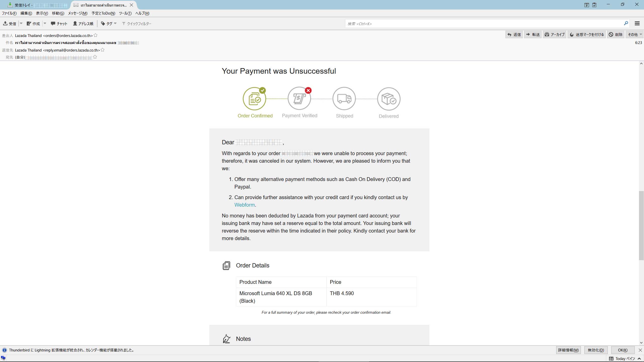Mark message as junk (迷惑マークを付ける)
Viewport: 644px width, 362px height.
point(587,34)
